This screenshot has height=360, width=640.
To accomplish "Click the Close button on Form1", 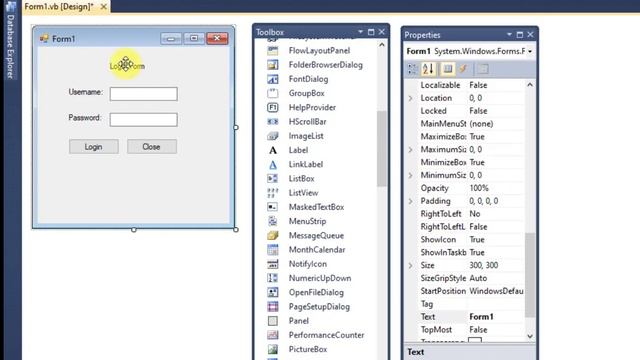I will coord(152,147).
